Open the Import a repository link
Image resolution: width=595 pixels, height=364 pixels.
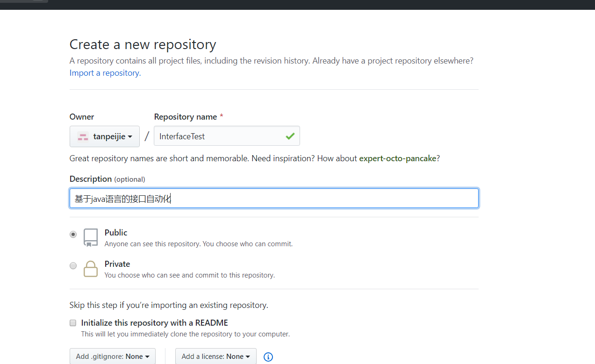tap(105, 73)
